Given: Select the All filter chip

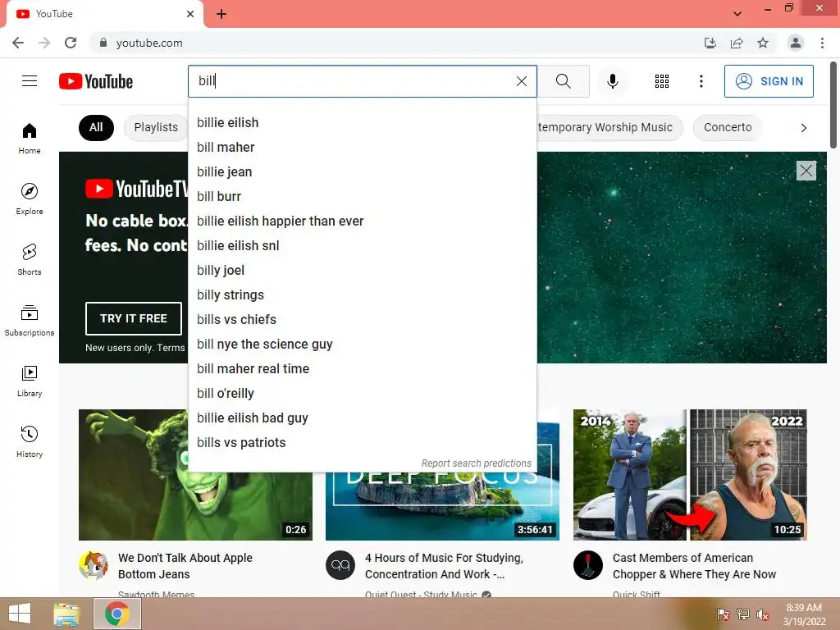Looking at the screenshot, I should coord(96,127).
